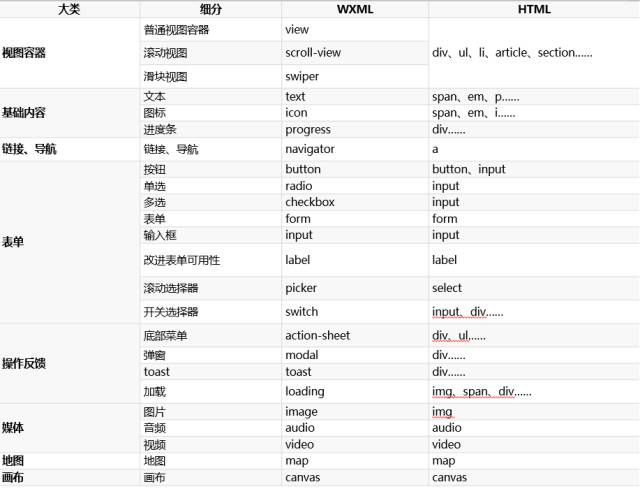Click the 滚动视图 cell
Image resolution: width=640 pixels, height=489 pixels.
(x=211, y=53)
